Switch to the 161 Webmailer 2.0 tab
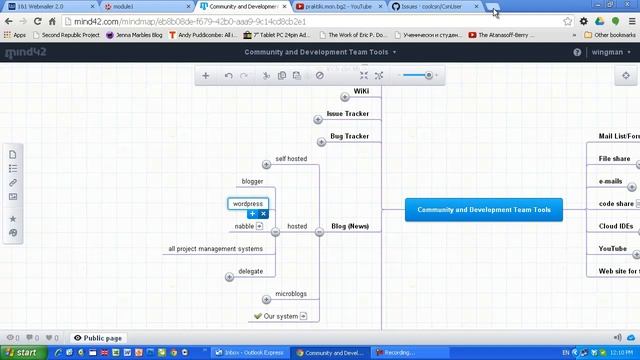 51,7
